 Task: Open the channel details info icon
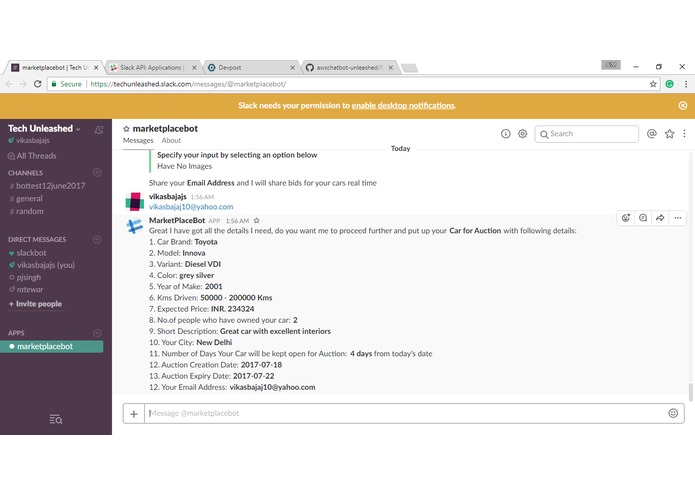coord(505,134)
